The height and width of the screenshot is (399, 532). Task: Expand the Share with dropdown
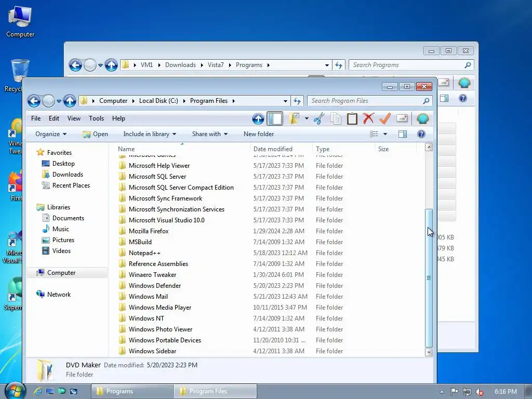(210, 134)
